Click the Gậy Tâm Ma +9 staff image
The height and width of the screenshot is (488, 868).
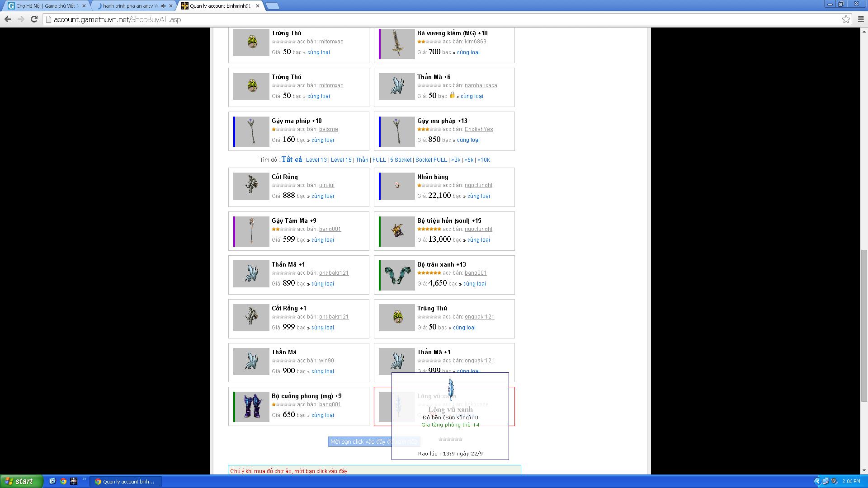pos(251,231)
